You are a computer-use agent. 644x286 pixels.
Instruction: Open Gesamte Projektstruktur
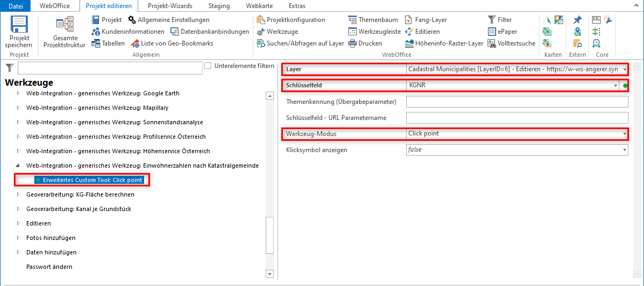pos(64,33)
